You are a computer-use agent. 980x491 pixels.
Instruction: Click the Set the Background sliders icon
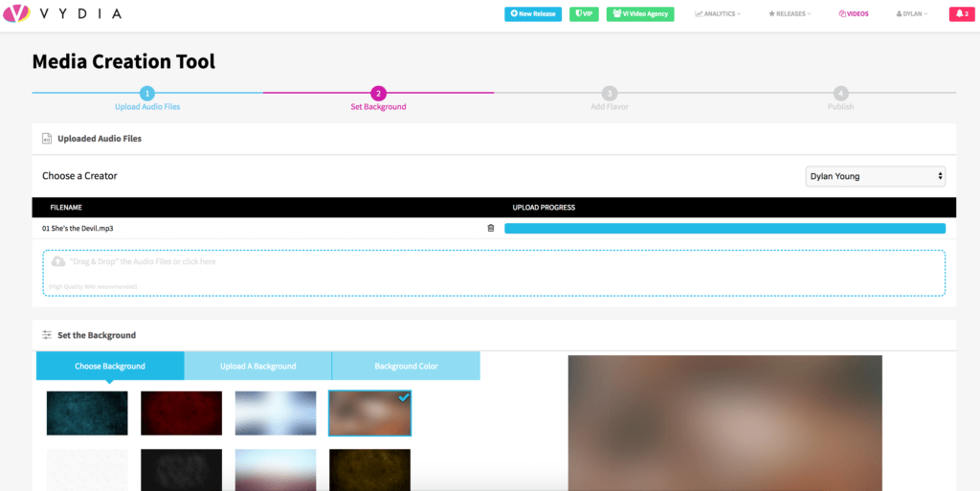tap(47, 335)
